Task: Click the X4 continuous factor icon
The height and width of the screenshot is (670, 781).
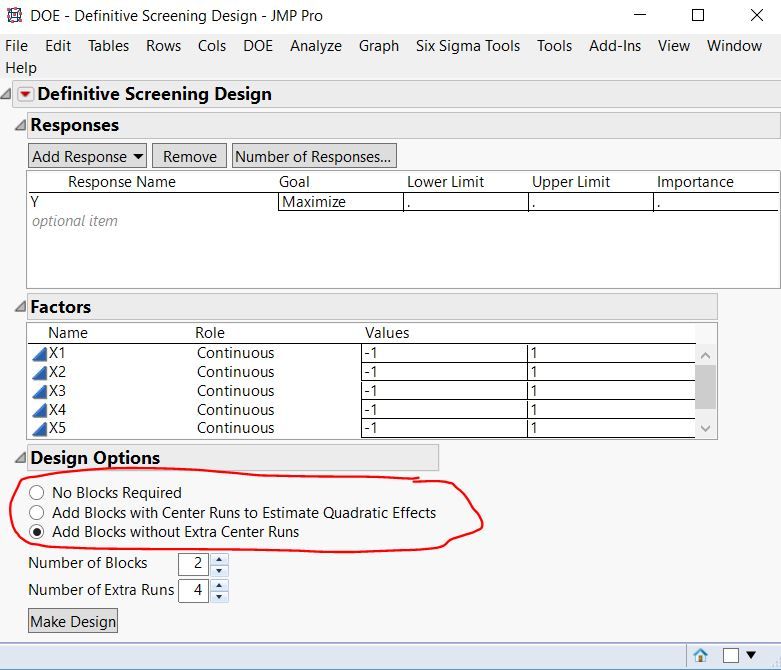Action: click(39, 410)
